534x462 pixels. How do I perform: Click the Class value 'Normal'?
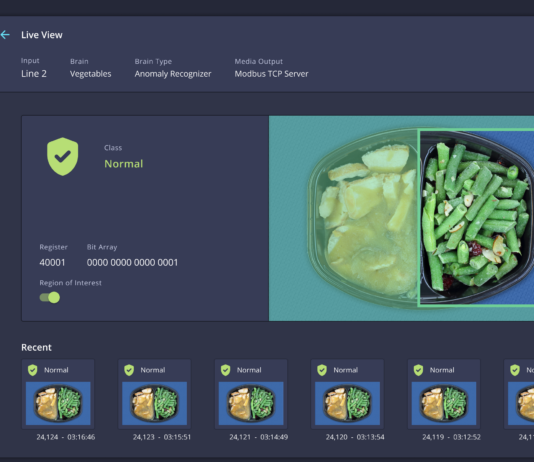(x=124, y=164)
